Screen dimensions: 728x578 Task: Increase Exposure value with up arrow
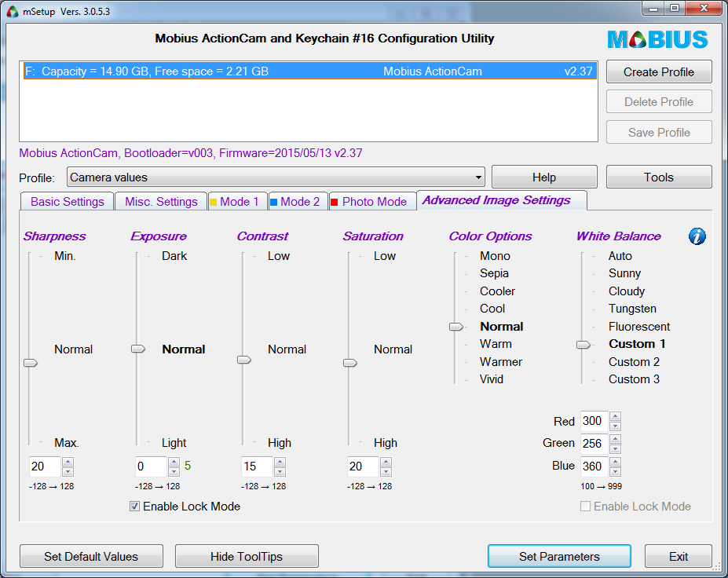[174, 462]
